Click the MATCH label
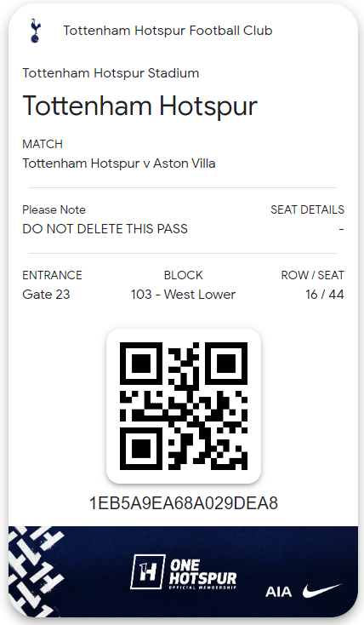The height and width of the screenshot is (625, 364). coord(43,144)
